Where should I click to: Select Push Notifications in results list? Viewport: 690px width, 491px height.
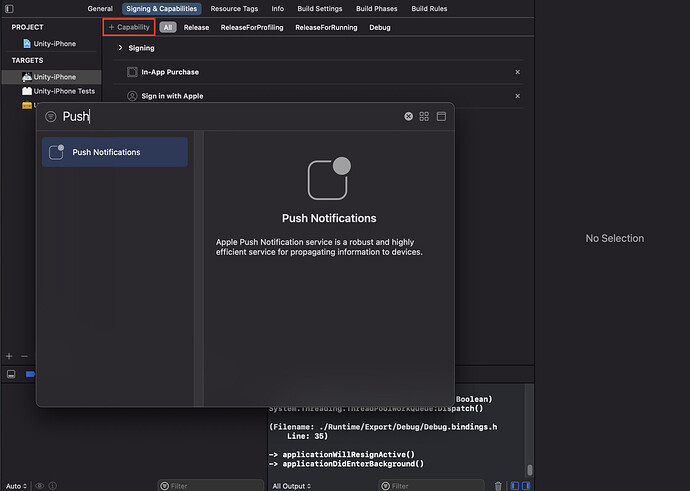[115, 152]
